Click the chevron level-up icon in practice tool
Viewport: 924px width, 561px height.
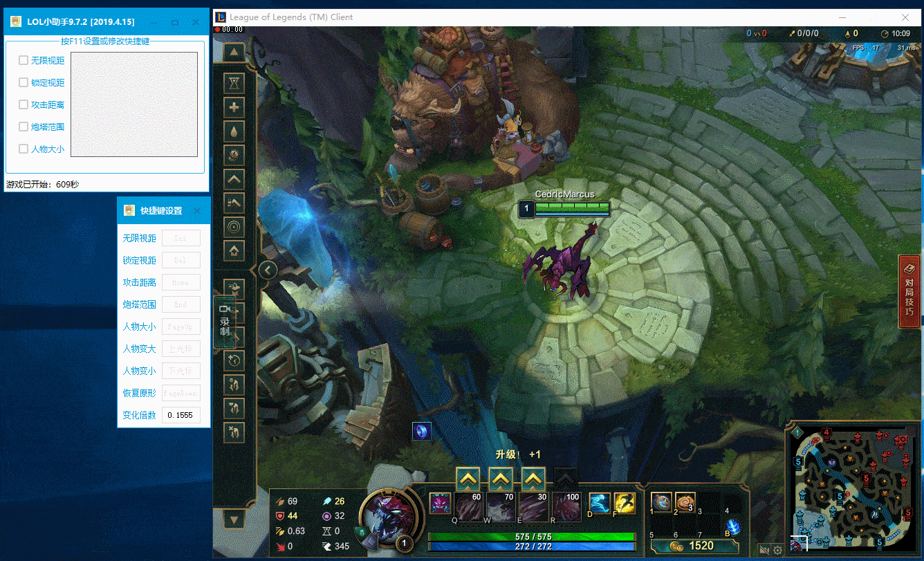[x=234, y=178]
